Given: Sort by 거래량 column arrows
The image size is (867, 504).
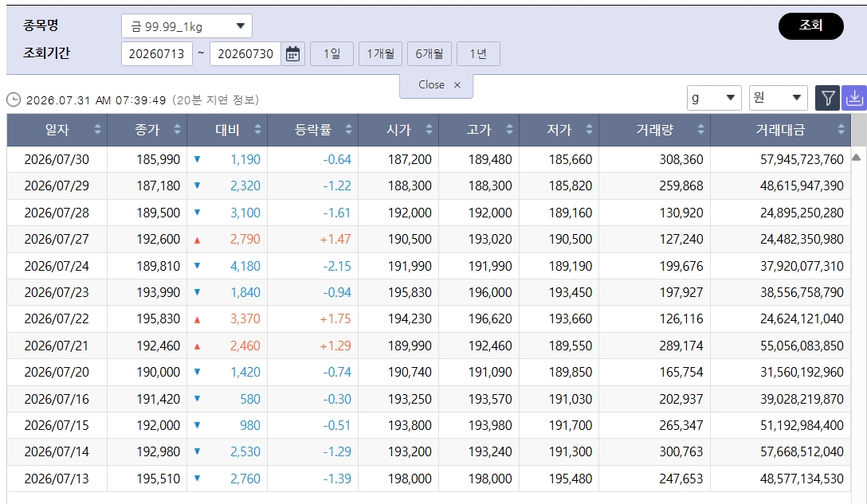Looking at the screenshot, I should click(x=700, y=129).
